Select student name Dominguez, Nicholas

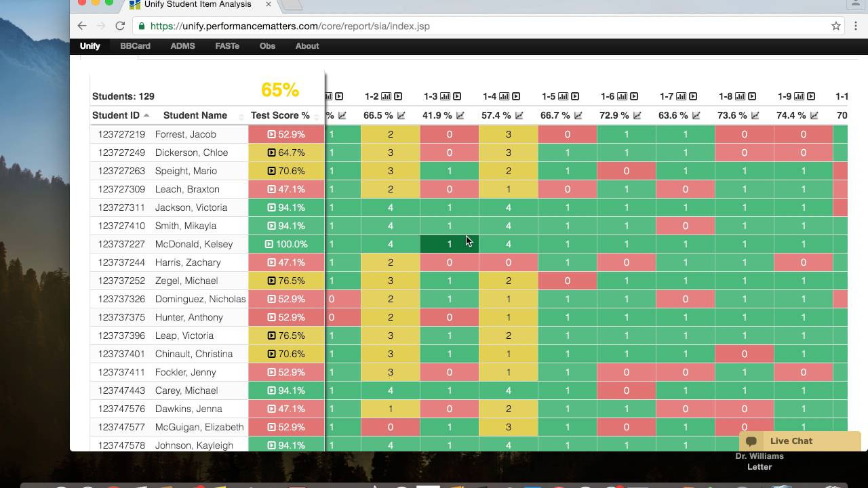point(200,299)
